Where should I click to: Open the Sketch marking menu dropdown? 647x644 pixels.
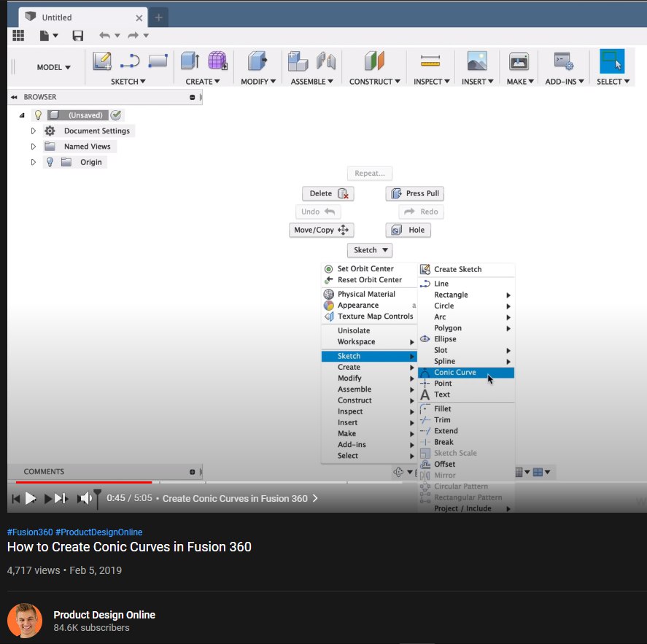tap(370, 250)
